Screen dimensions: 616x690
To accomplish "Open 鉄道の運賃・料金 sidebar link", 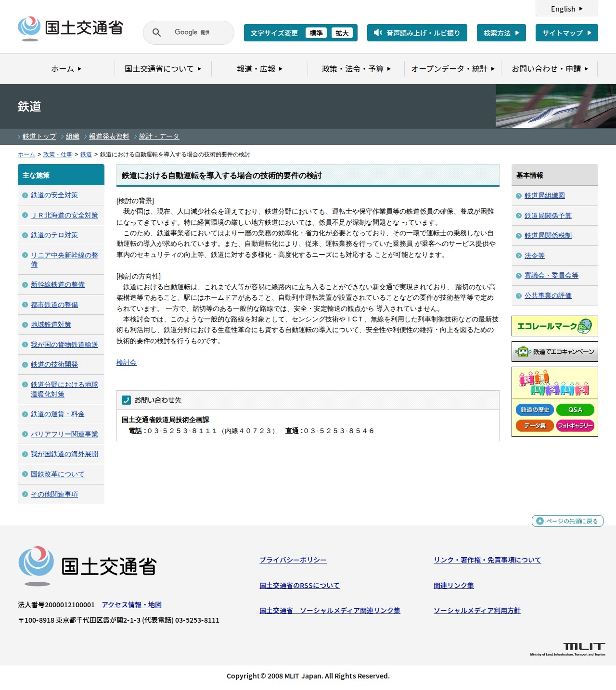I will (x=58, y=414).
